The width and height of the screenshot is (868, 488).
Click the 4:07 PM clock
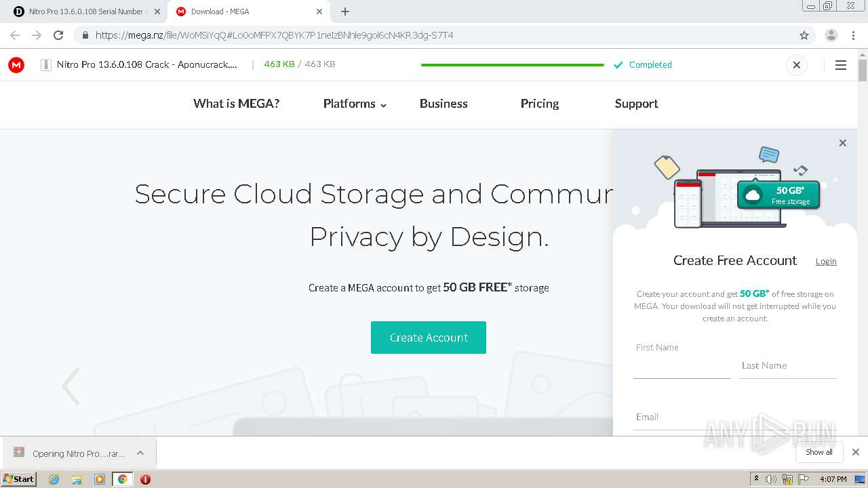[833, 479]
